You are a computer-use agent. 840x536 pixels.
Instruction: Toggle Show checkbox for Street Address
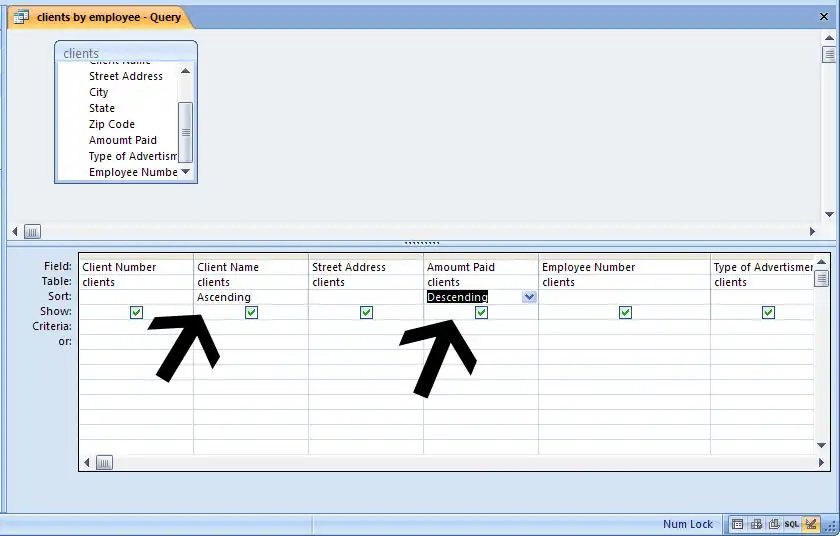point(366,312)
